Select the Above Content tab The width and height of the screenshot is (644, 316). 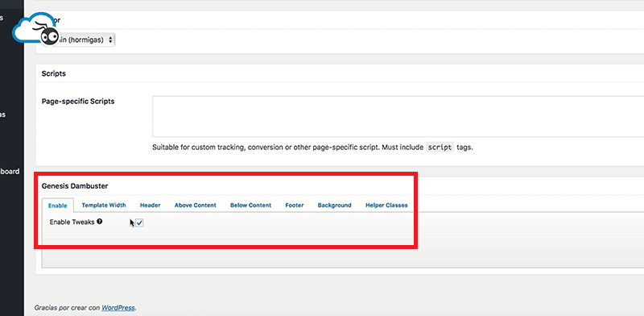195,205
